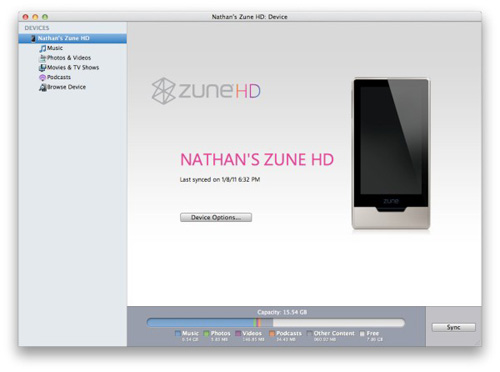
Task: Click the Zune HD device picture
Action: coord(391,154)
